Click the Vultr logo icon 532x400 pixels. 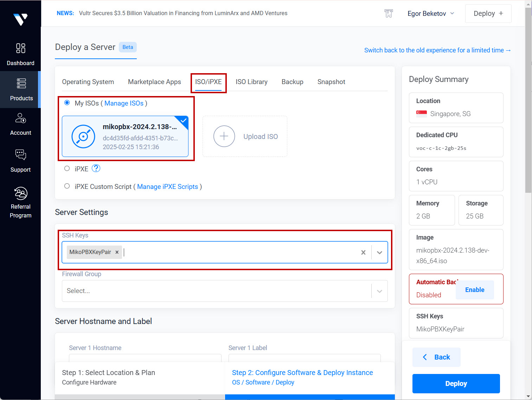20,19
